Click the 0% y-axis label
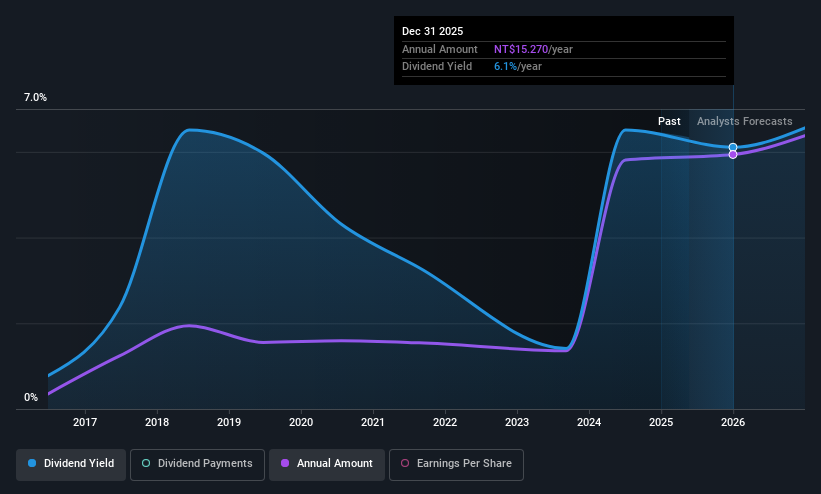 [x=31, y=398]
